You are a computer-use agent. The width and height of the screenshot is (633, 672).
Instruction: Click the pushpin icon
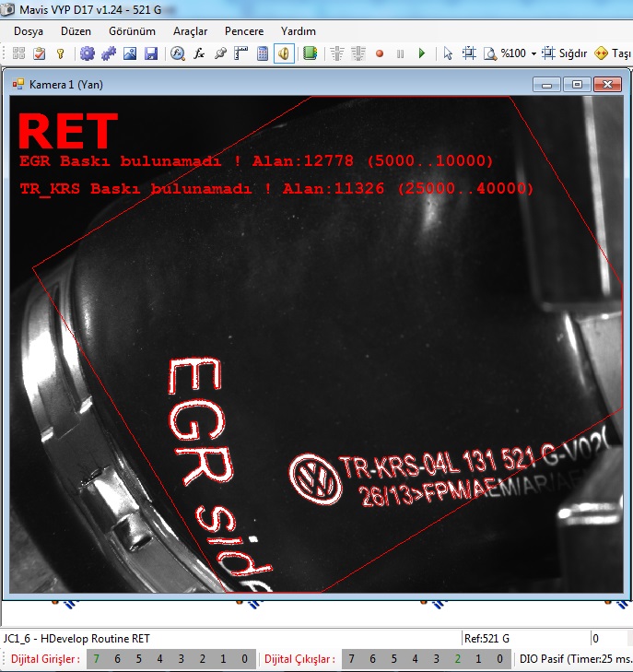click(220, 53)
